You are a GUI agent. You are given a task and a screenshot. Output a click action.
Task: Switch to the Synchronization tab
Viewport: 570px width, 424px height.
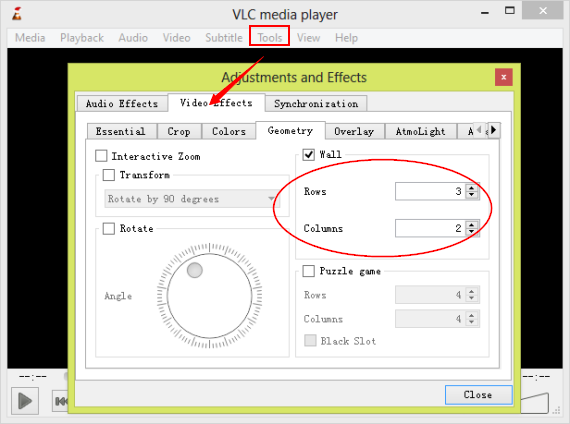(x=316, y=104)
